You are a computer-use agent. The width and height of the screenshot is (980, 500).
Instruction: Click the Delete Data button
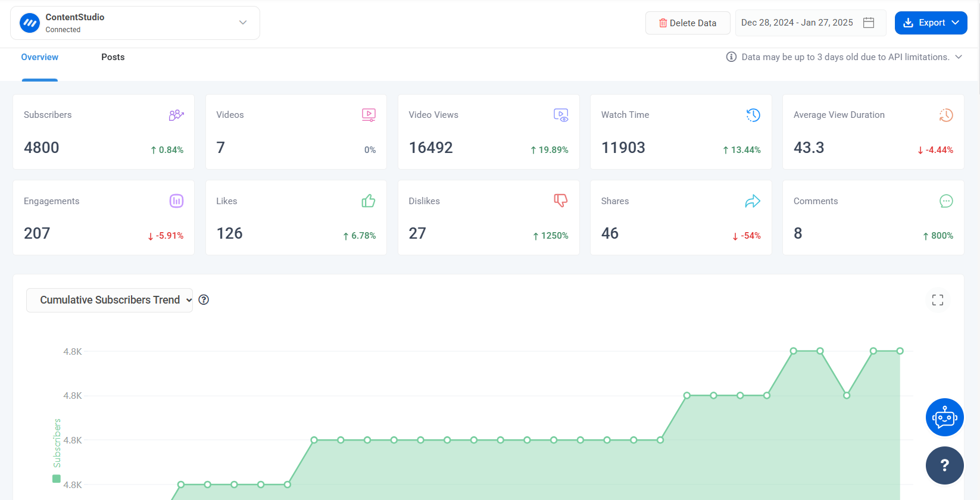688,23
